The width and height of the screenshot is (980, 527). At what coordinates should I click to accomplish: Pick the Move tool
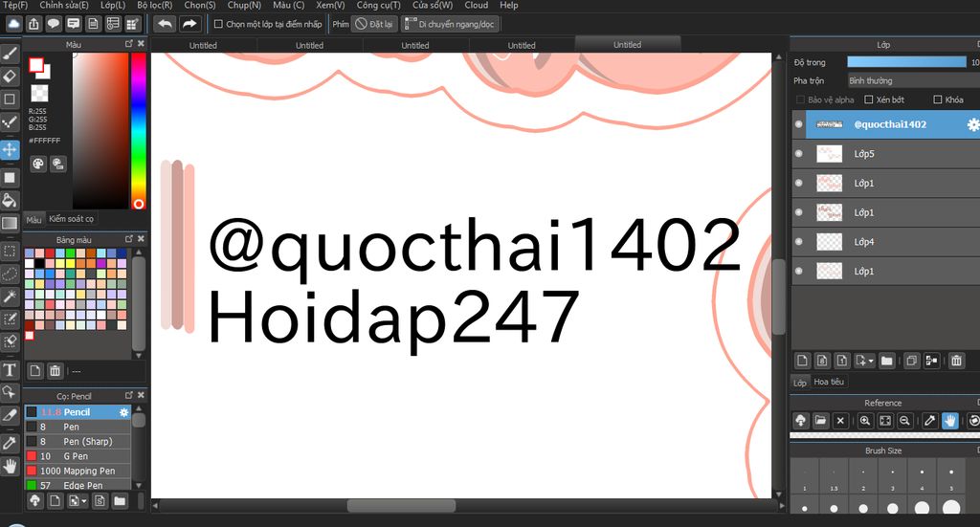(10, 150)
